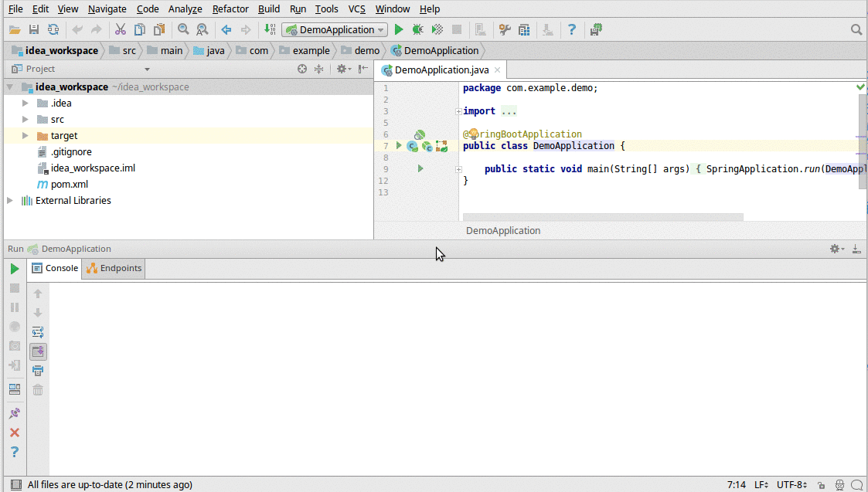Open the VCS menu
Viewport: 868px width, 492px height.
[x=356, y=8]
